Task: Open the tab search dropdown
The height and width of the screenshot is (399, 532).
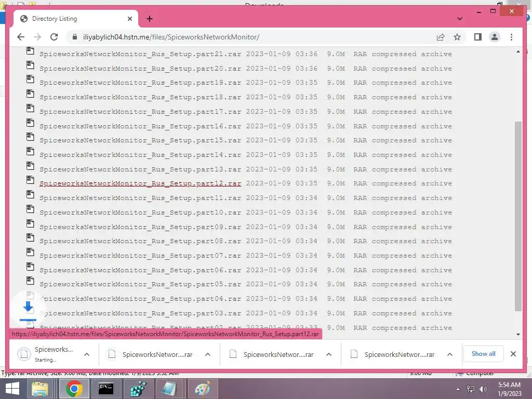Action: tap(460, 19)
